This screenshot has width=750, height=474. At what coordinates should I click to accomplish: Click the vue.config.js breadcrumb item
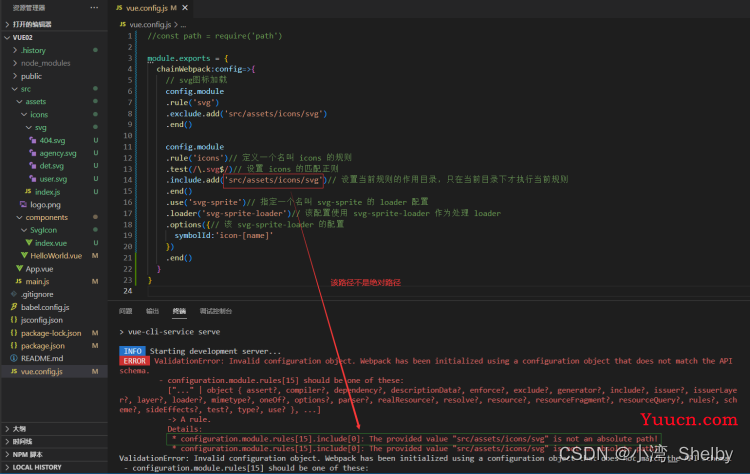pos(150,24)
